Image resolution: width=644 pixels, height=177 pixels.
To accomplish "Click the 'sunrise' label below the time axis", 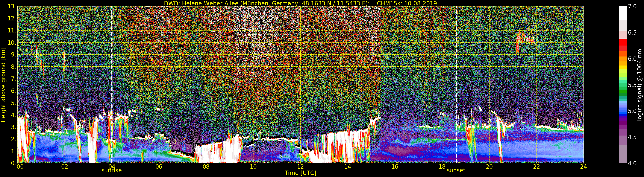I will tap(112, 171).
